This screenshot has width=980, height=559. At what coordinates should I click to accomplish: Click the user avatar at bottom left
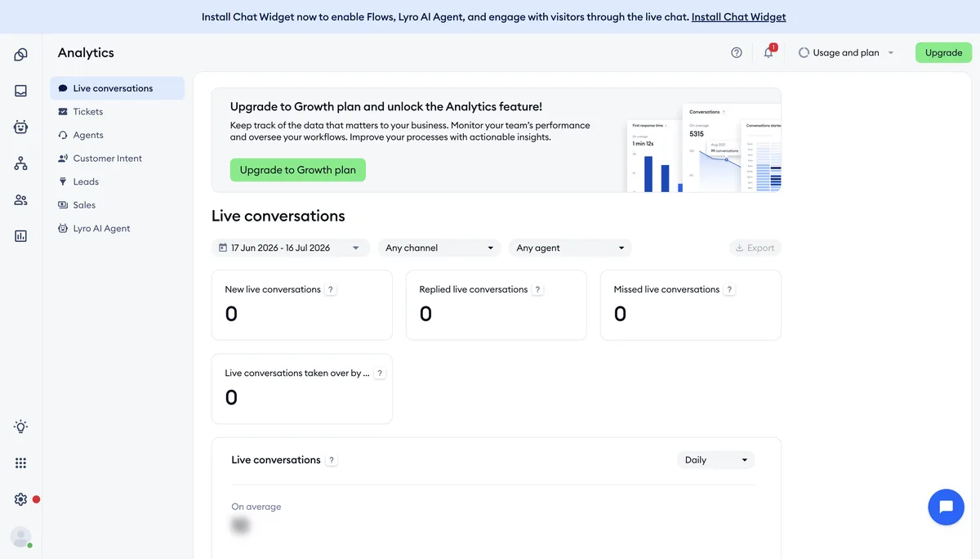tap(20, 537)
